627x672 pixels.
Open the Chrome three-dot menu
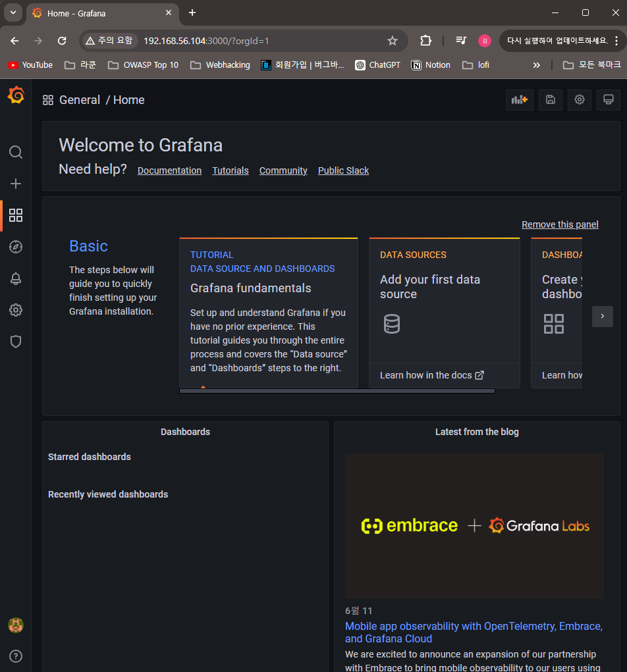point(616,41)
